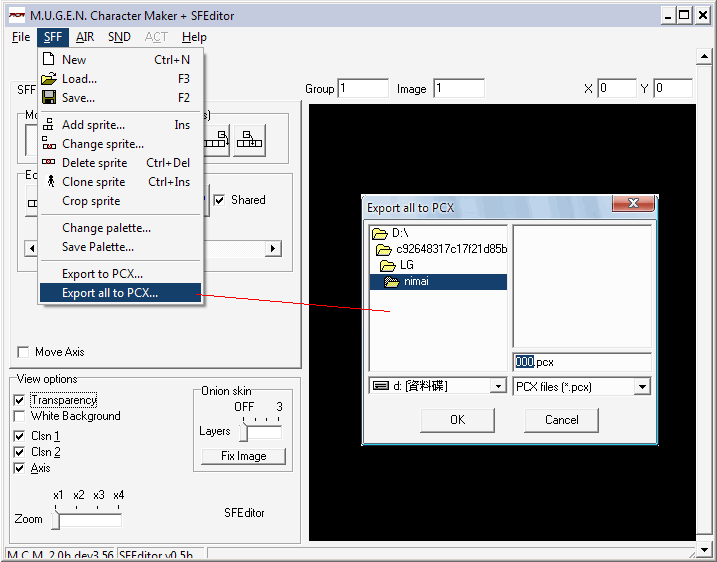Select Export all to PCX... entry
The width and height of the screenshot is (717, 562).
tap(120, 293)
